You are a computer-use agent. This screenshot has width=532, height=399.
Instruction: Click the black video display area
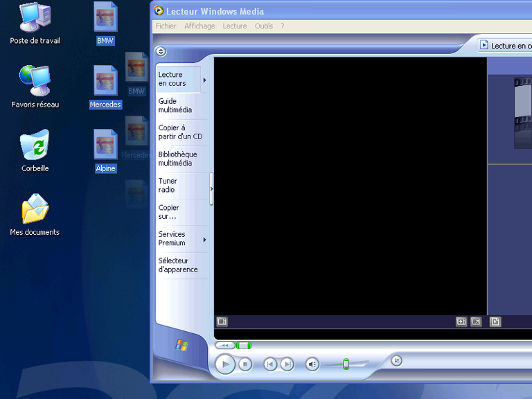click(x=351, y=186)
